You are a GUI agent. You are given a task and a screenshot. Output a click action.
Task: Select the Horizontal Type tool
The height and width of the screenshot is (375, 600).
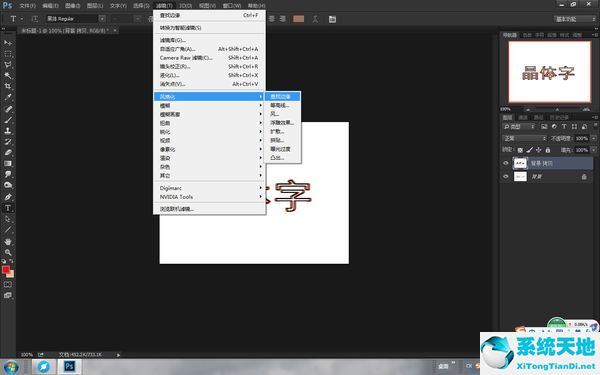pyautogui.click(x=8, y=208)
